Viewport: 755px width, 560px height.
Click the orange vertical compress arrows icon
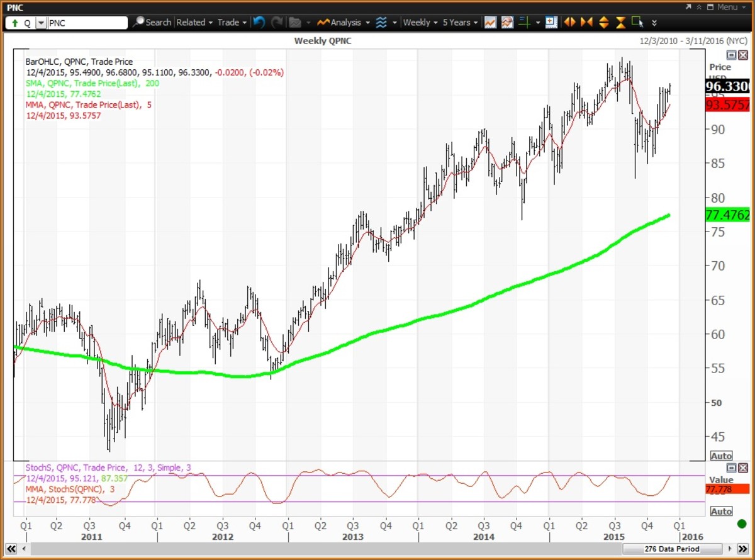click(620, 22)
